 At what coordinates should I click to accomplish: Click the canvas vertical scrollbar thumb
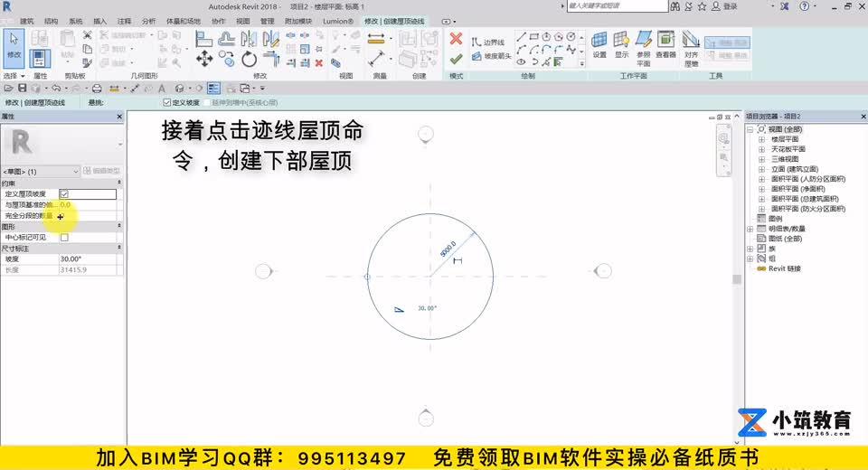pos(737,279)
